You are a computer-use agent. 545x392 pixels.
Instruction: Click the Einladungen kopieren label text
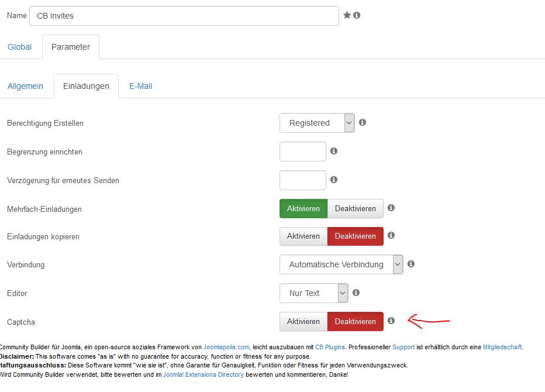[43, 237]
